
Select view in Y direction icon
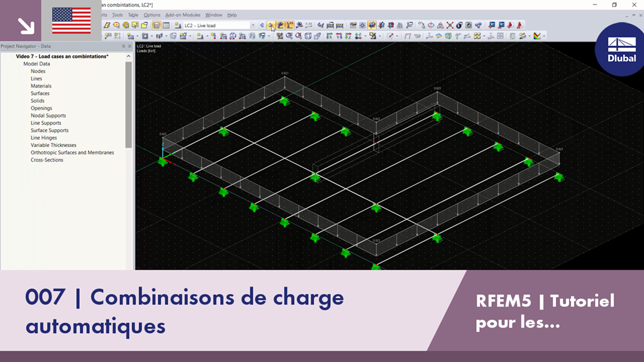[x=339, y=36]
